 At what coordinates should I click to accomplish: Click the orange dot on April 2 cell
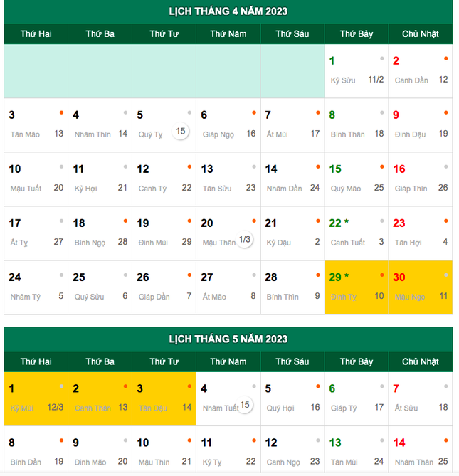tap(446, 58)
